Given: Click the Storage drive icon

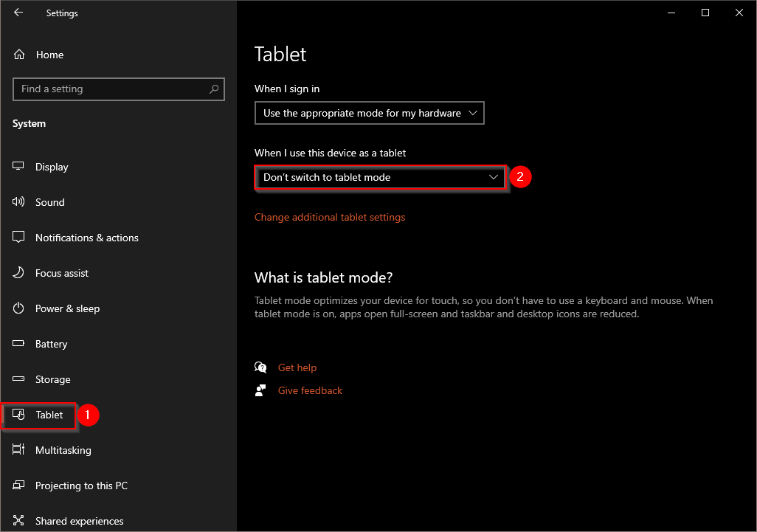Looking at the screenshot, I should [19, 379].
